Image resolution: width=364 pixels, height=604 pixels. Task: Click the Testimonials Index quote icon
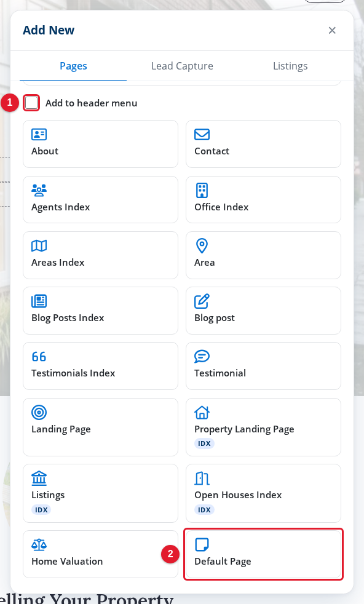tap(39, 357)
